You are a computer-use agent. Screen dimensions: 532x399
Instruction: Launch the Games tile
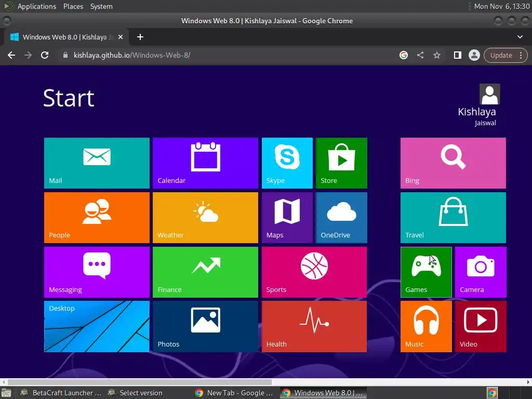tap(426, 272)
